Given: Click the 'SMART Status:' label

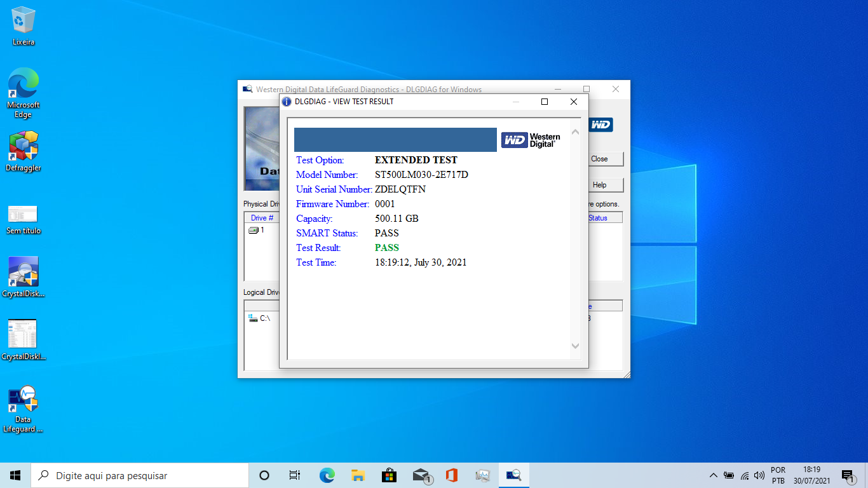Looking at the screenshot, I should [327, 233].
